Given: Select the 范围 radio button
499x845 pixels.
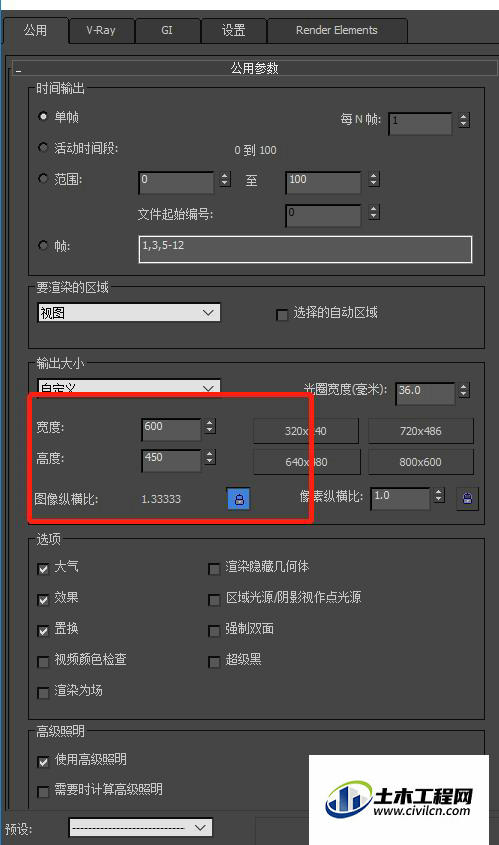Looking at the screenshot, I should coord(43,178).
